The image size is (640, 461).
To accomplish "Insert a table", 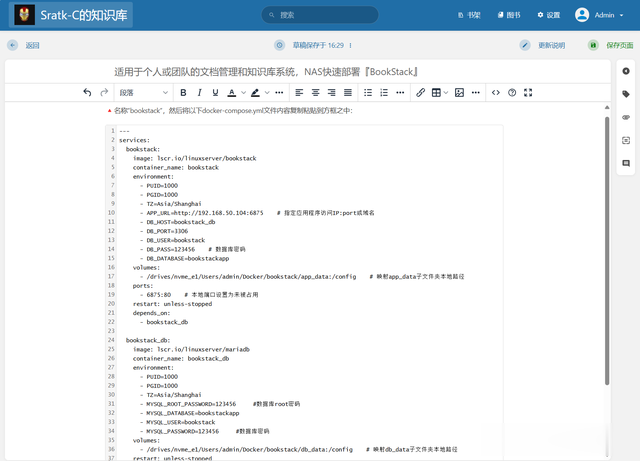I will (436, 93).
